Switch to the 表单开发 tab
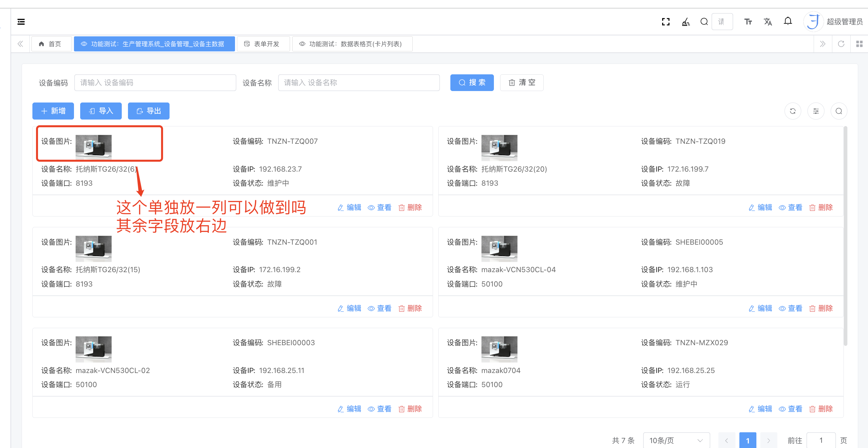Screen dimensions: 868x448 click(263, 44)
